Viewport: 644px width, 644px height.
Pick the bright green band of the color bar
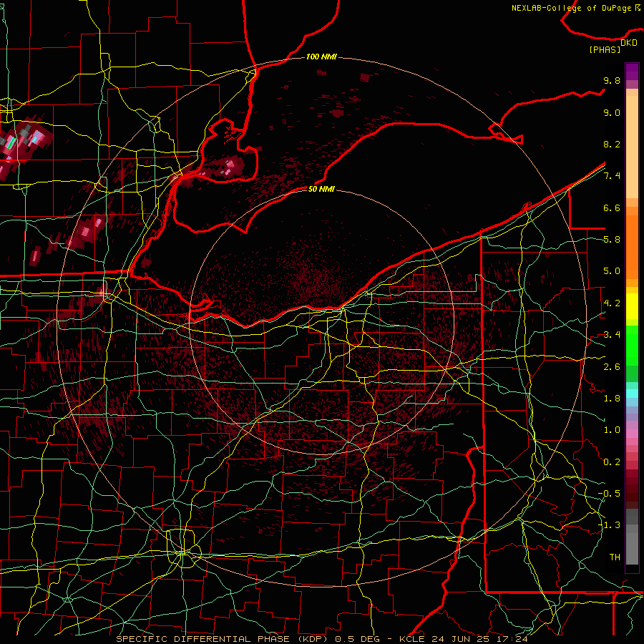[632, 346]
